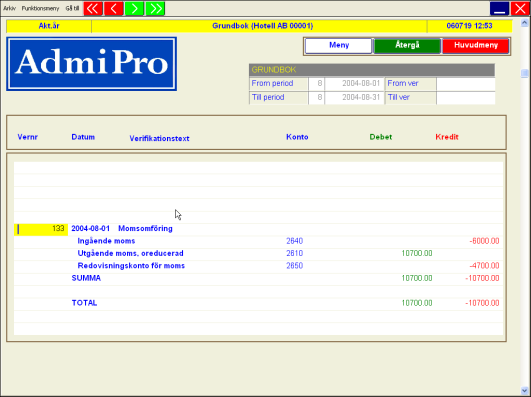Click the credit amount -4700.00

(x=484, y=266)
